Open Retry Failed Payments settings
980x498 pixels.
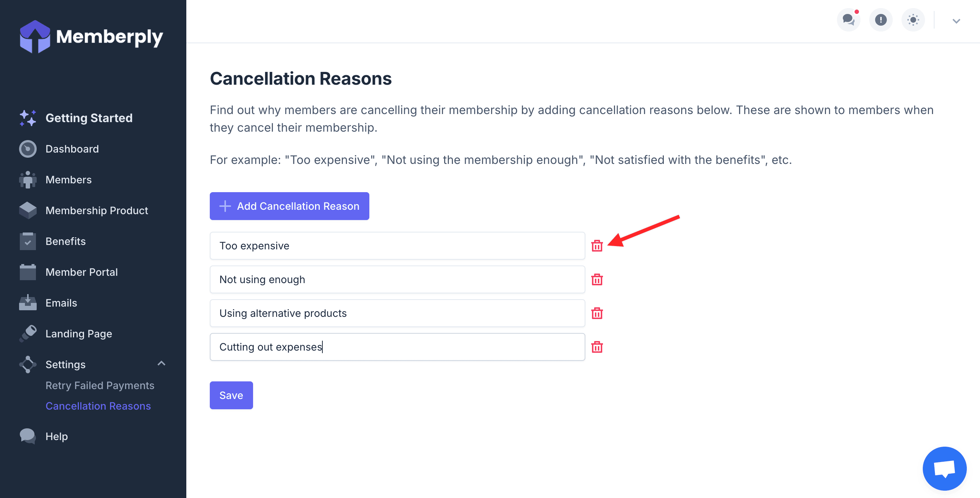[100, 385]
